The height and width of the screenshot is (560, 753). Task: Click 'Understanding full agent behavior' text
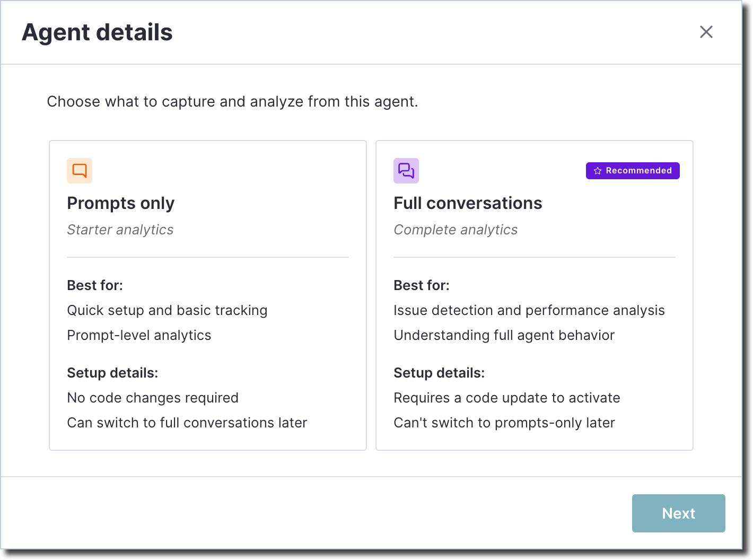[504, 335]
